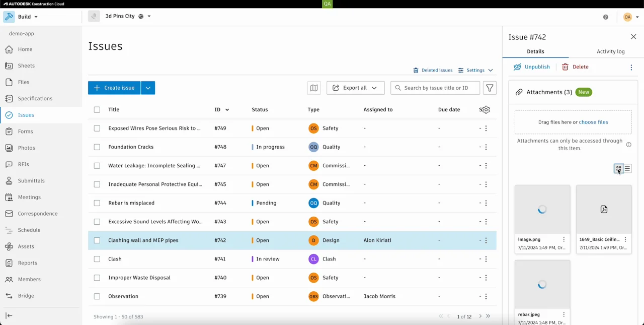
Task: Open the issues map view icon
Action: click(x=314, y=88)
